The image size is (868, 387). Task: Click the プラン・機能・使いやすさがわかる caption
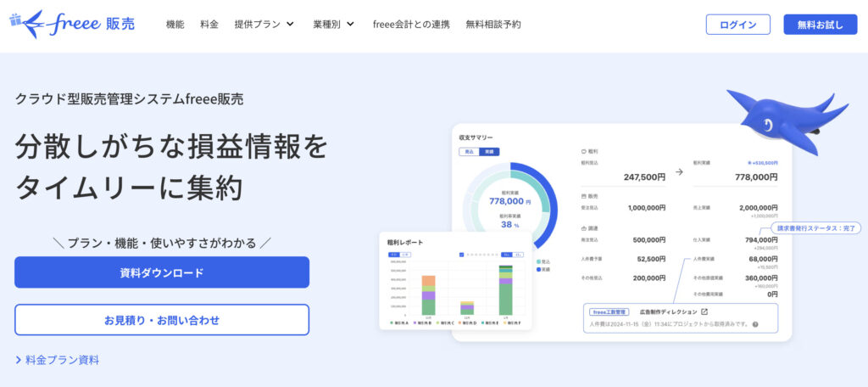click(162, 243)
